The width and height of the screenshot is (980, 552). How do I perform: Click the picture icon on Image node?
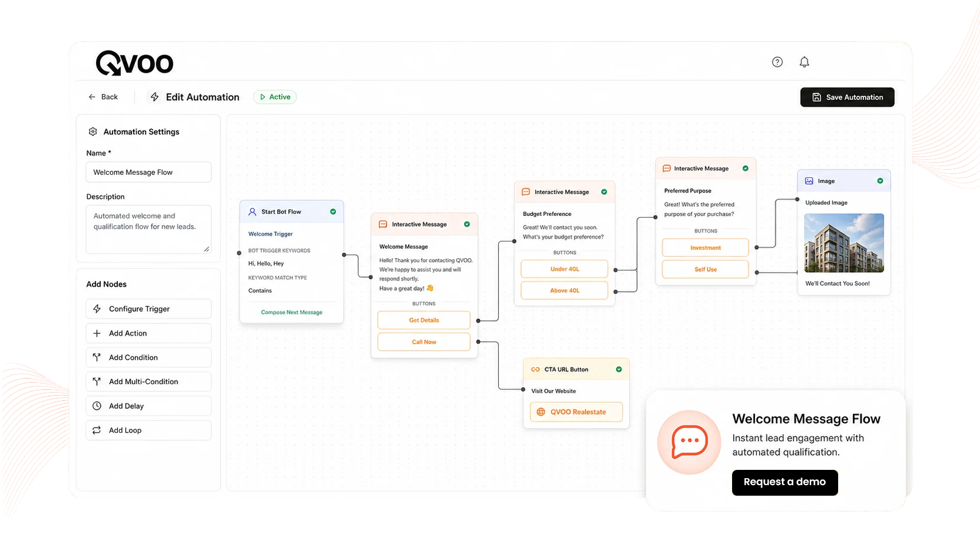click(809, 181)
